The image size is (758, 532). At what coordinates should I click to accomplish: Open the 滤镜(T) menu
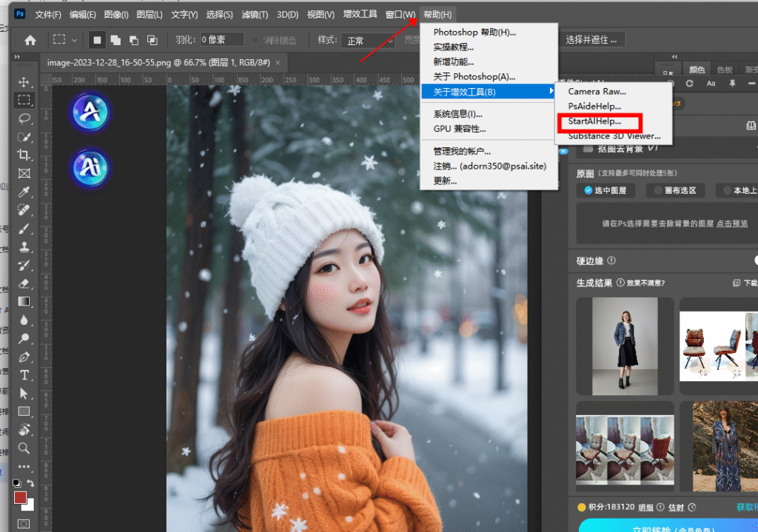(x=255, y=15)
